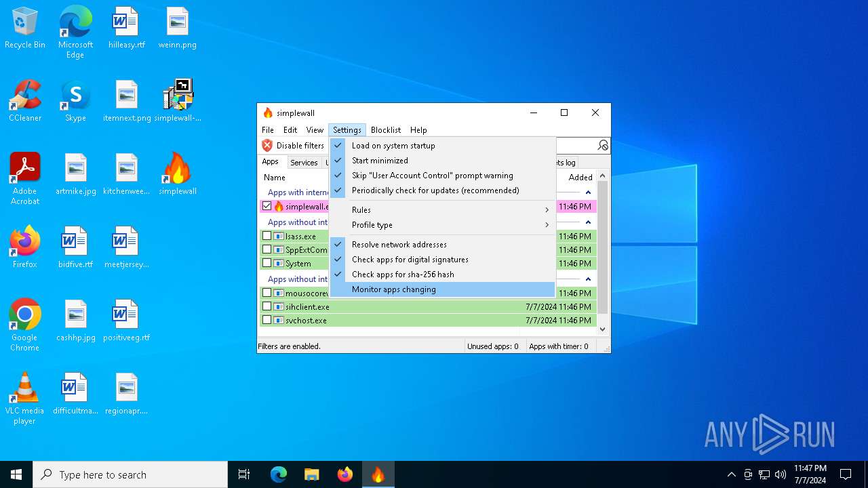Screen dimensions: 868x488
Task: Select bidfive.rtf desktop file
Action: [75, 248]
